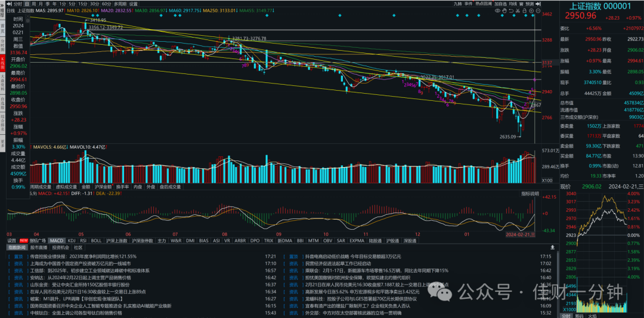Open the small window icon beside 均线
644x318 pixels.
tap(521, 4)
